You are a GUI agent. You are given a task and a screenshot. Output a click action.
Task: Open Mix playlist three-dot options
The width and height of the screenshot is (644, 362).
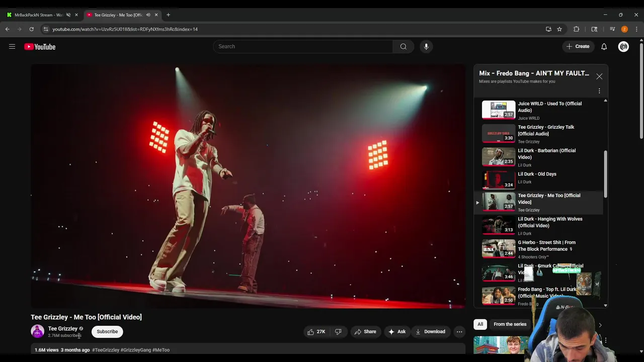click(599, 91)
